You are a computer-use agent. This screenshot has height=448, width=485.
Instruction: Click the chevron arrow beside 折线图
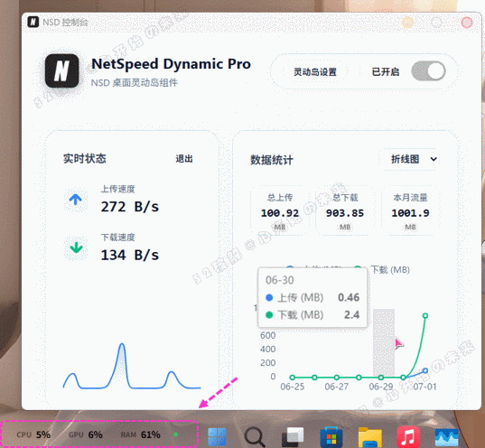pos(434,159)
